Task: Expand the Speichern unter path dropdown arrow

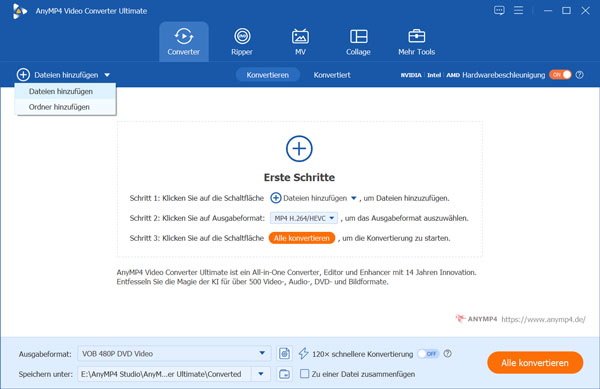Action: click(261, 374)
